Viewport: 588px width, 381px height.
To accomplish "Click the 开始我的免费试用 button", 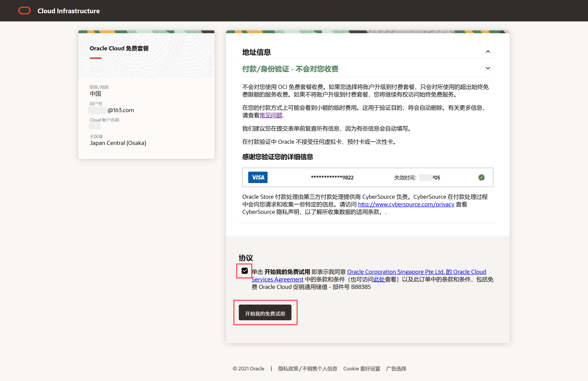I will pyautogui.click(x=265, y=312).
